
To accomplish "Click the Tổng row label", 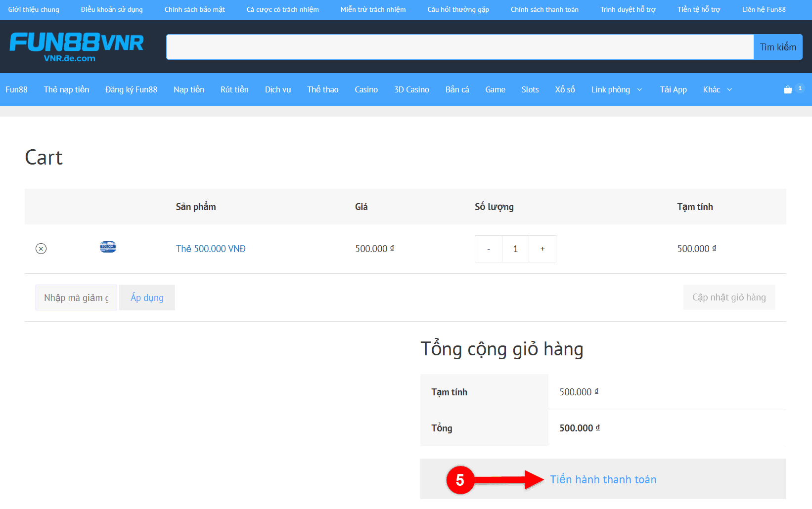I will click(x=442, y=428).
